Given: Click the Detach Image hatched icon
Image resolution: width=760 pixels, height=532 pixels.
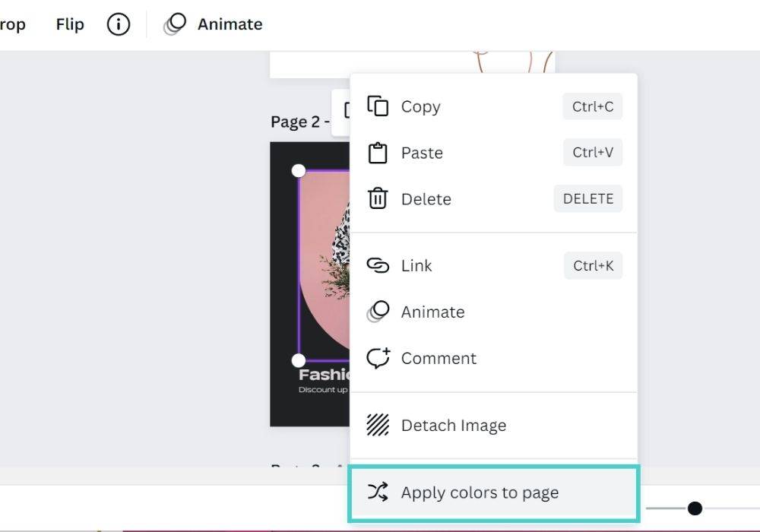Looking at the screenshot, I should (x=378, y=425).
